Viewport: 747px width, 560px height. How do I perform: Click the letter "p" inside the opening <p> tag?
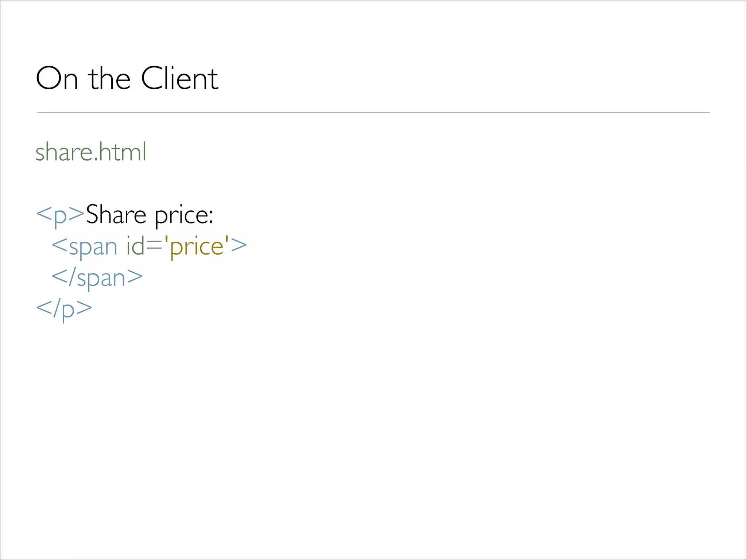pos(61,216)
